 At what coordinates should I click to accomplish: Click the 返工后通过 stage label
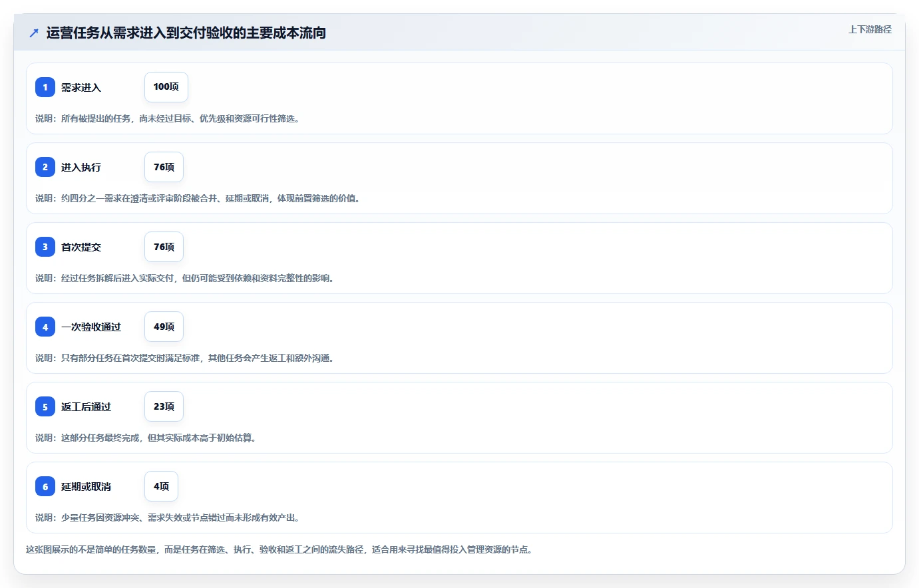[87, 406]
